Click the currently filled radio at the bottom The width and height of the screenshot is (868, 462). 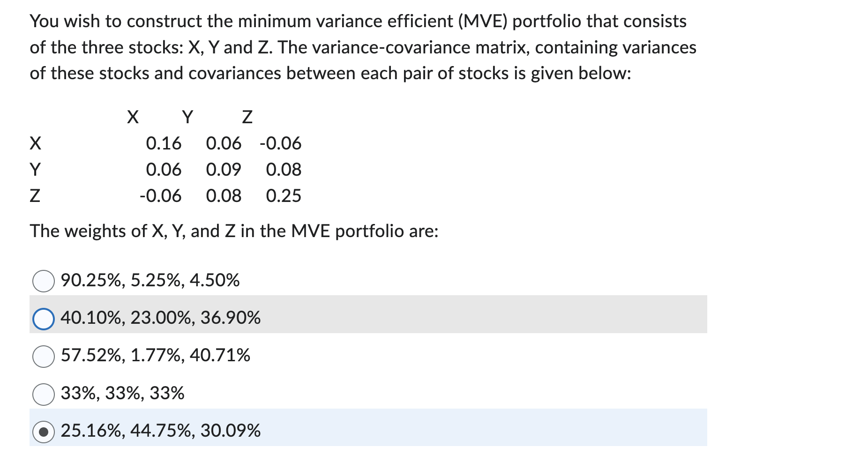44,431
